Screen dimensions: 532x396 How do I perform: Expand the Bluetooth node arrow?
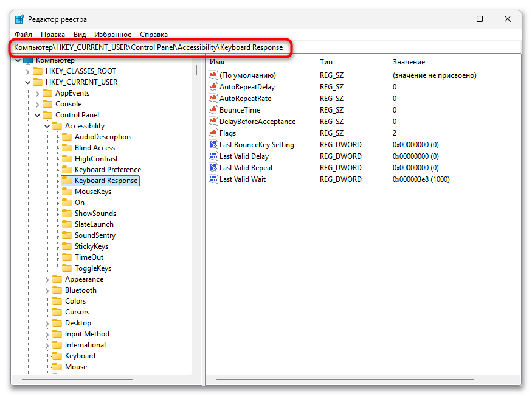[x=47, y=291]
